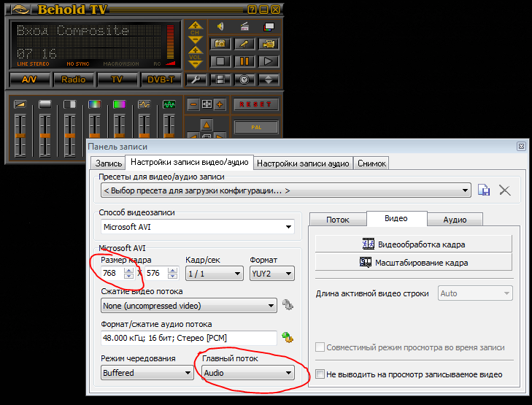Click the brightness icon above first slider
Viewport: 532px width, 405px height.
tap(20, 104)
